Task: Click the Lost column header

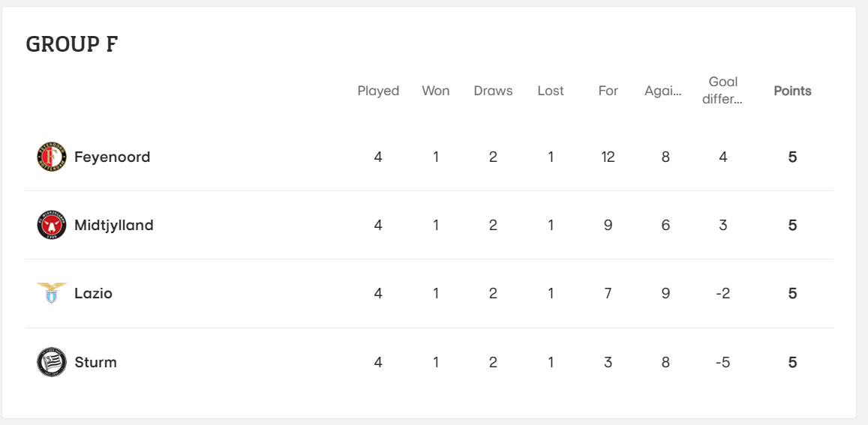Action: pyautogui.click(x=551, y=91)
